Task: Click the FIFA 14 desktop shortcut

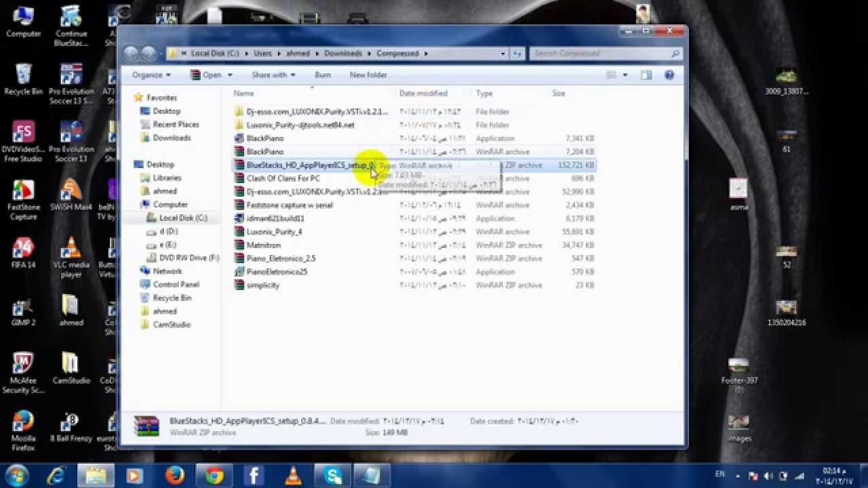Action: pyautogui.click(x=23, y=253)
